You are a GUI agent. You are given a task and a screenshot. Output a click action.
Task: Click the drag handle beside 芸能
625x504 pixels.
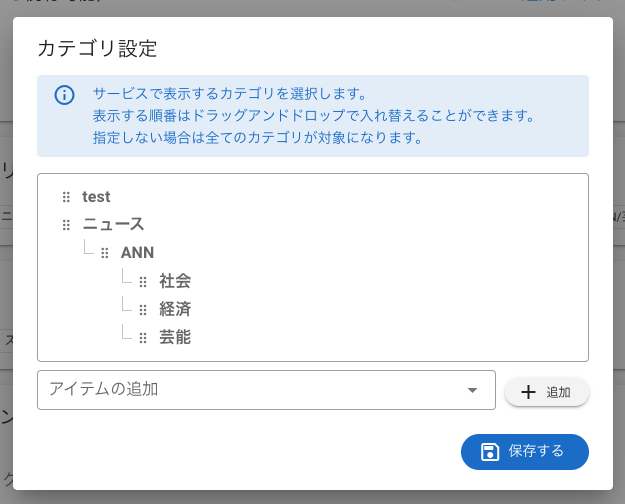143,338
